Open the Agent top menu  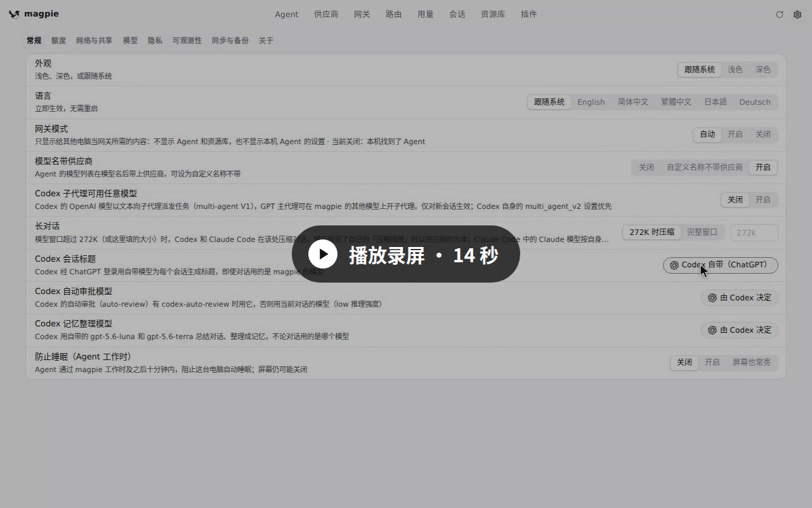click(x=287, y=14)
